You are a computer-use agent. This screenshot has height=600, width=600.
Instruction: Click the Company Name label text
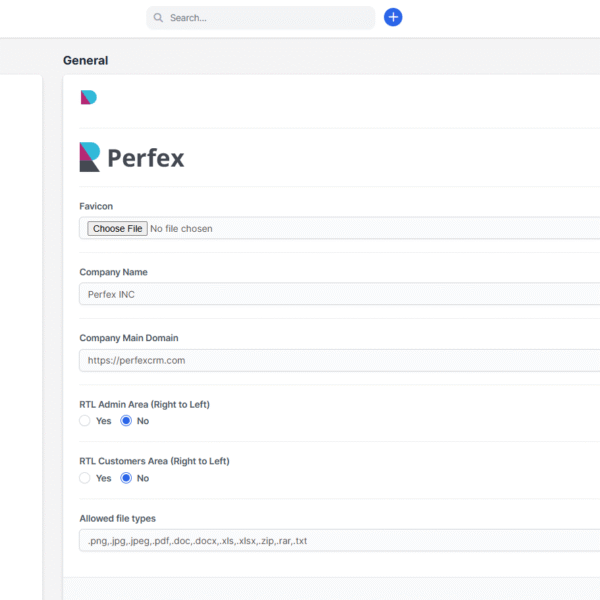click(x=113, y=272)
